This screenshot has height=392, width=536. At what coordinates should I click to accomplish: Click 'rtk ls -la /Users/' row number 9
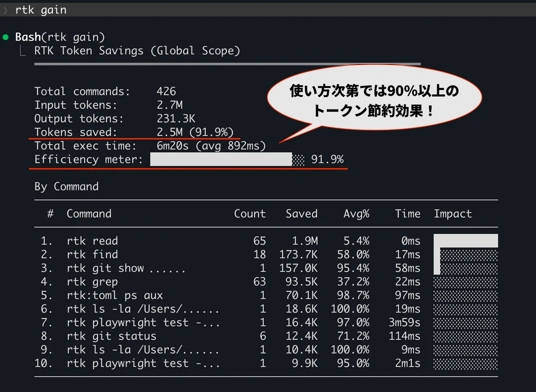[266, 350]
